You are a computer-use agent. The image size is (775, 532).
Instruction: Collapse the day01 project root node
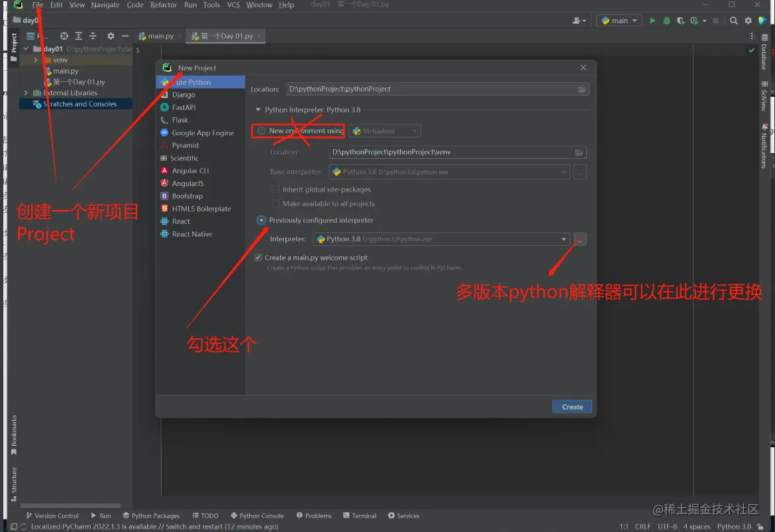click(x=26, y=49)
